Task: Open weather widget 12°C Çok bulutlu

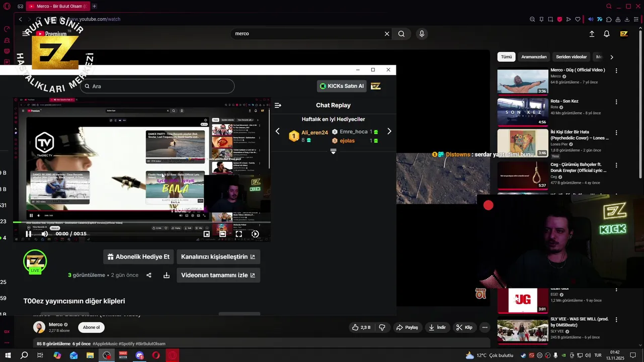Action: (x=489, y=355)
